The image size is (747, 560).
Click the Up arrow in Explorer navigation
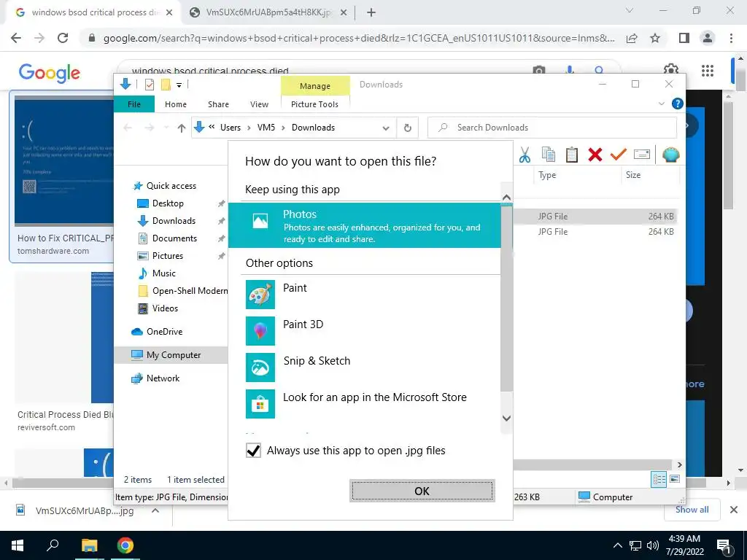click(x=181, y=128)
